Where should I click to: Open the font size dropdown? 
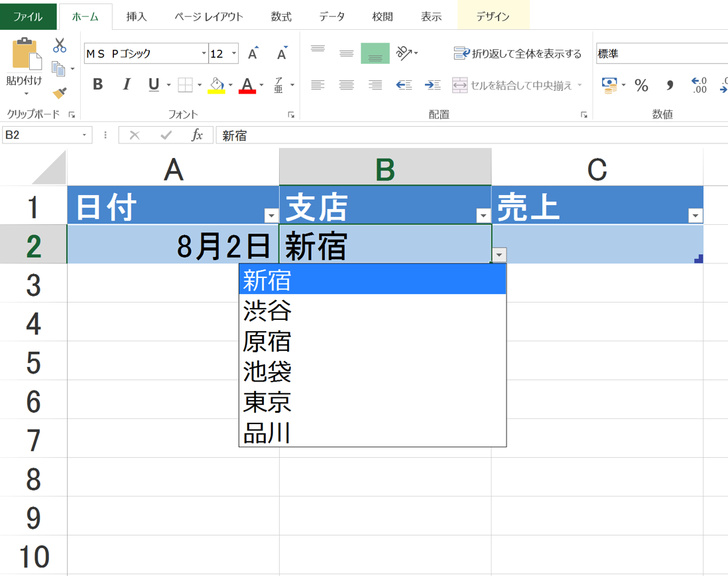(234, 53)
